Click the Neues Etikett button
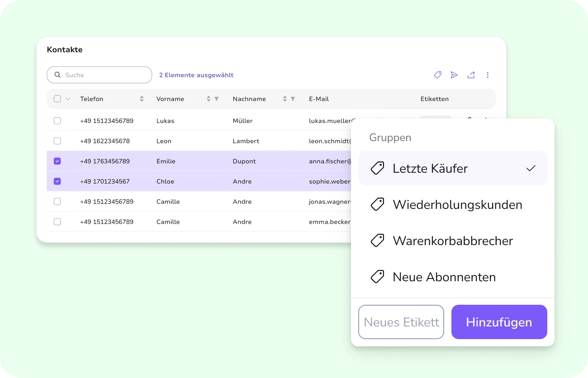The image size is (588, 378). [x=401, y=321]
